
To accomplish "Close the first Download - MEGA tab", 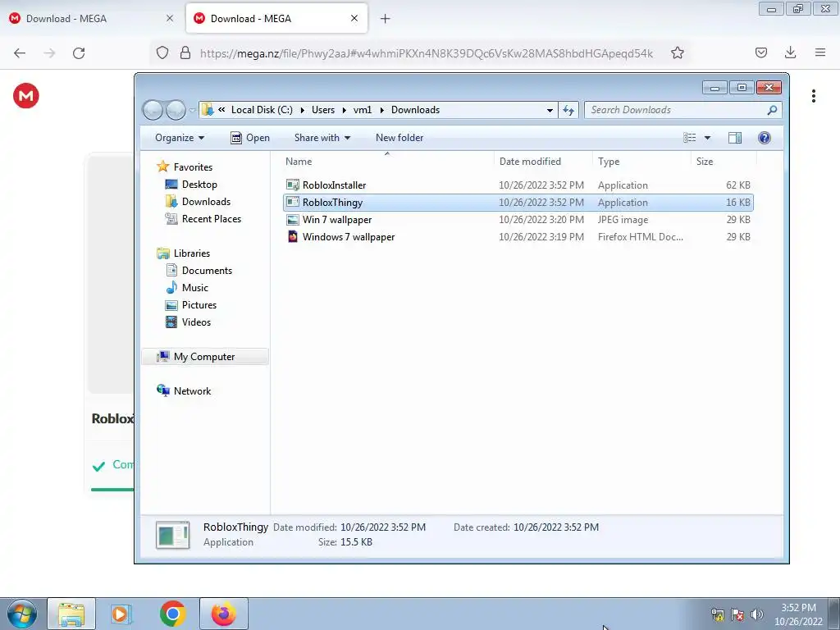I will [170, 18].
